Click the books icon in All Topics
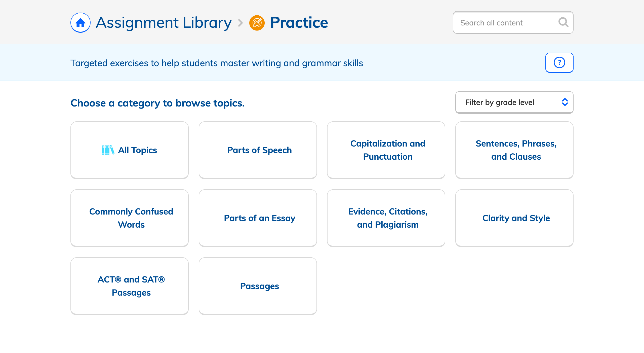Image resolution: width=644 pixels, height=353 pixels. click(x=108, y=150)
